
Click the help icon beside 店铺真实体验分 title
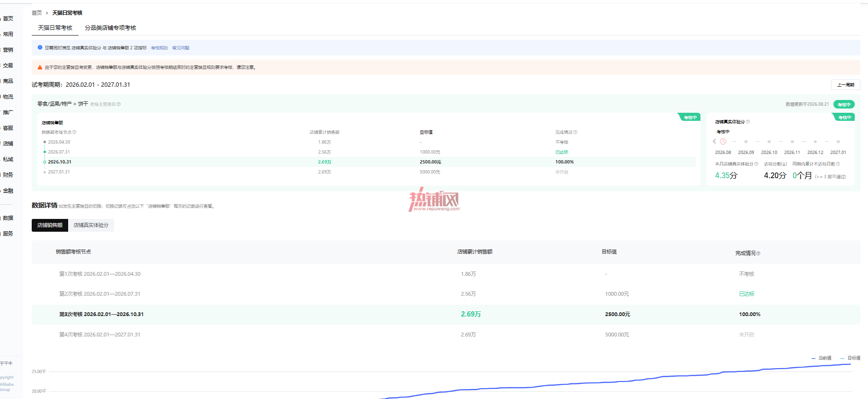click(x=748, y=122)
